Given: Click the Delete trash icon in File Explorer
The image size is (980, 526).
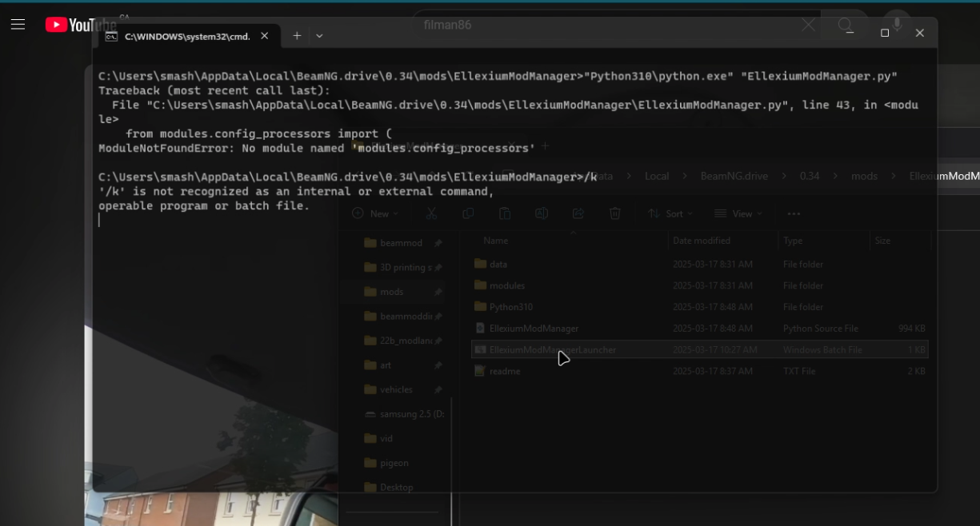Looking at the screenshot, I should click(x=615, y=213).
